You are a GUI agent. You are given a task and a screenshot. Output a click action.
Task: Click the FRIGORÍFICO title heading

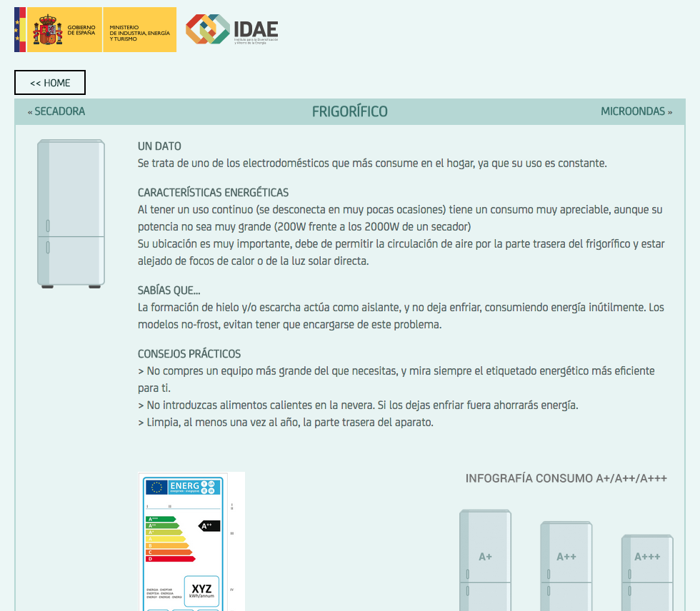pos(349,111)
